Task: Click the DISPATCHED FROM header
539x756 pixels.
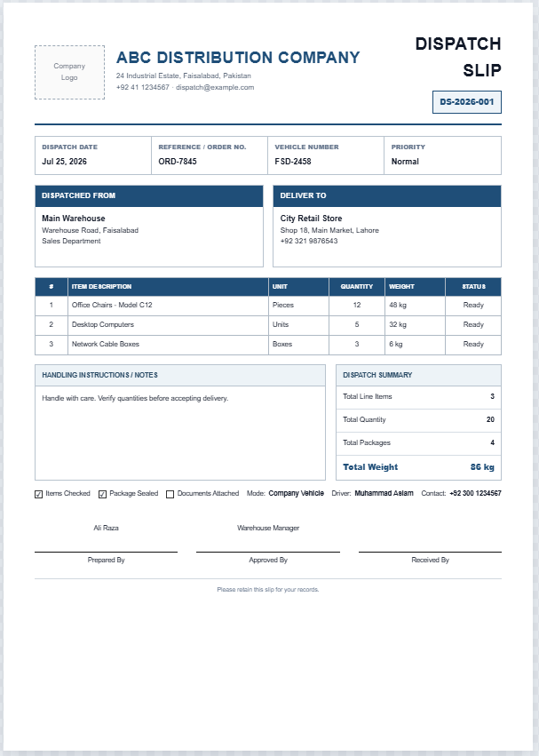Action: click(149, 195)
